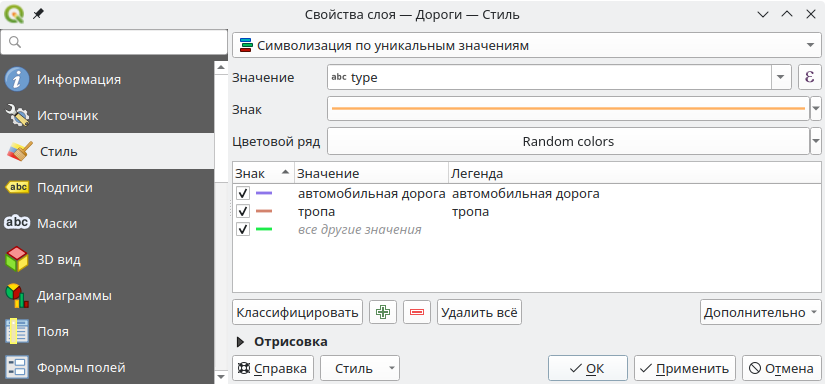The width and height of the screenshot is (825, 384).
Task: Open the Дополнительно dropdown menu
Action: (x=760, y=312)
